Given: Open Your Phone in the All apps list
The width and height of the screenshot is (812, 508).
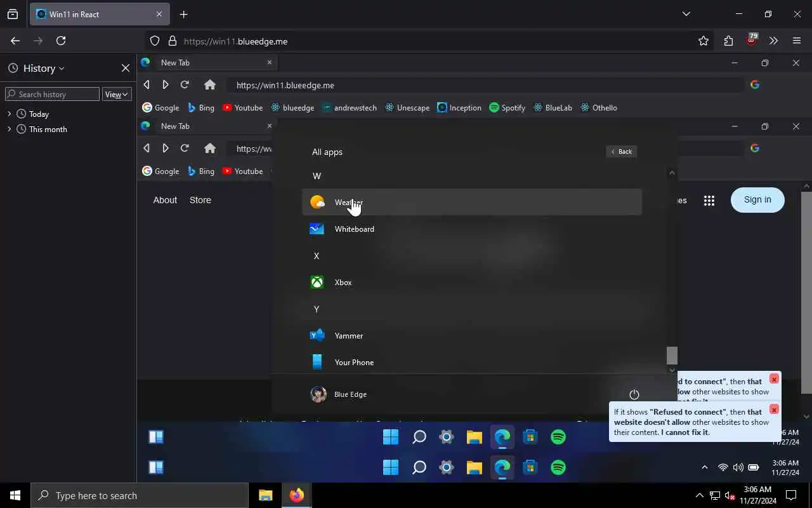Looking at the screenshot, I should [x=471, y=362].
